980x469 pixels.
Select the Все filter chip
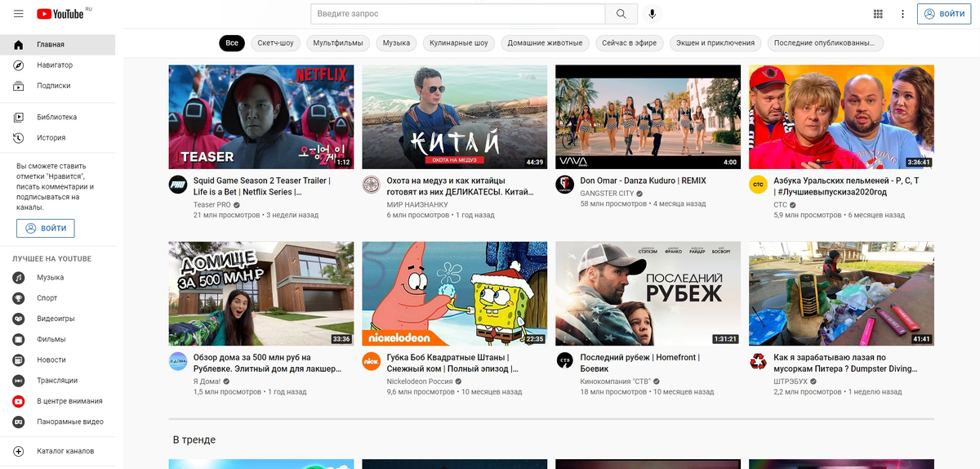pyautogui.click(x=232, y=43)
